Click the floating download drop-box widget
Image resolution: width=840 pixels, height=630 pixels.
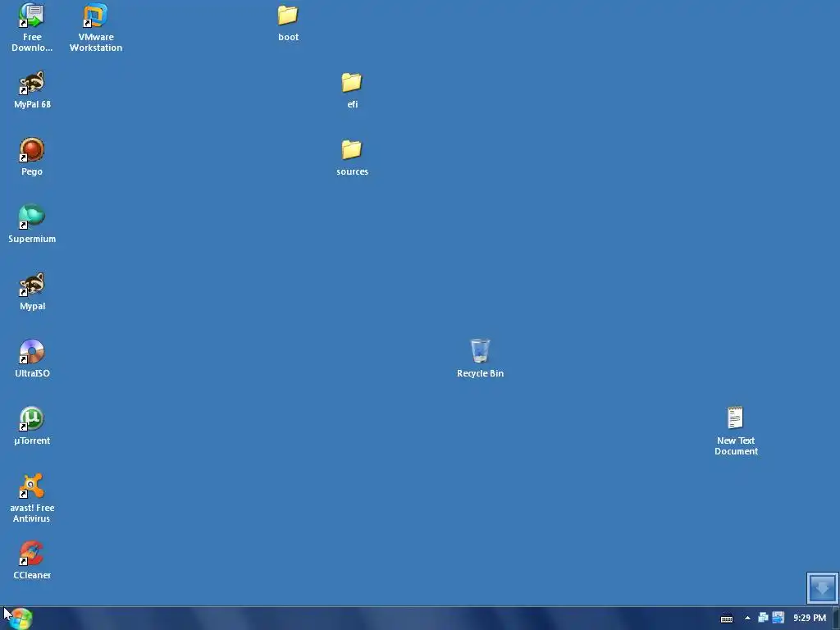click(822, 587)
